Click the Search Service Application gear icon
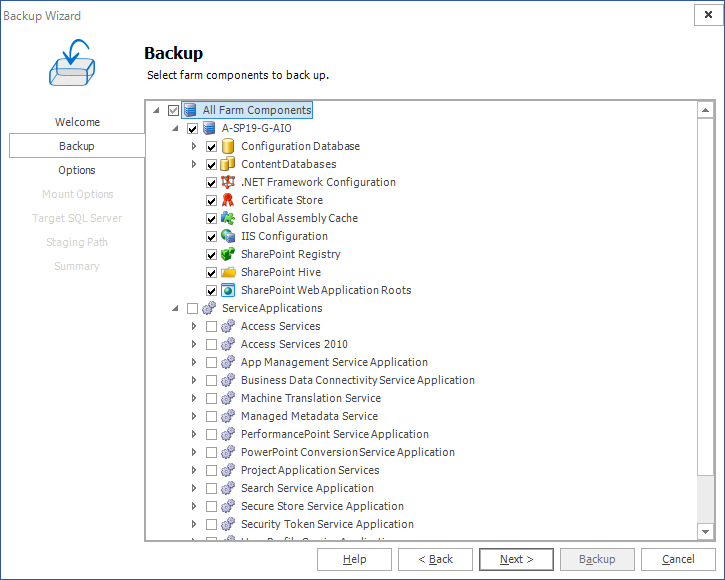Image resolution: width=725 pixels, height=580 pixels. [228, 488]
